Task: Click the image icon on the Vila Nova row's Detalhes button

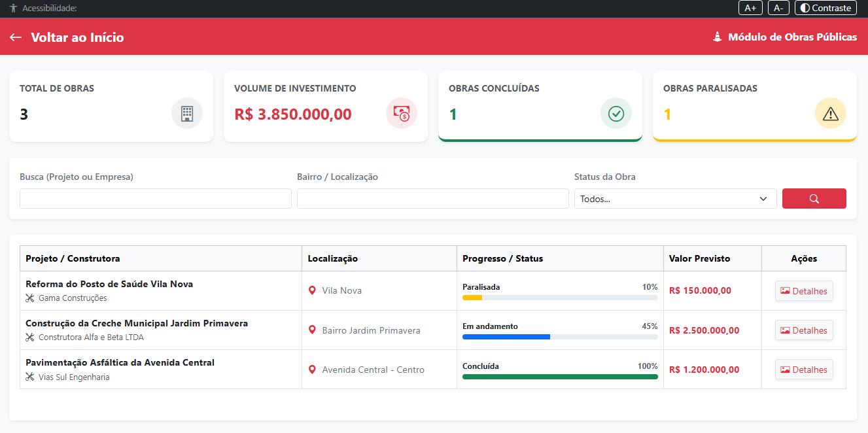Action: (x=785, y=291)
